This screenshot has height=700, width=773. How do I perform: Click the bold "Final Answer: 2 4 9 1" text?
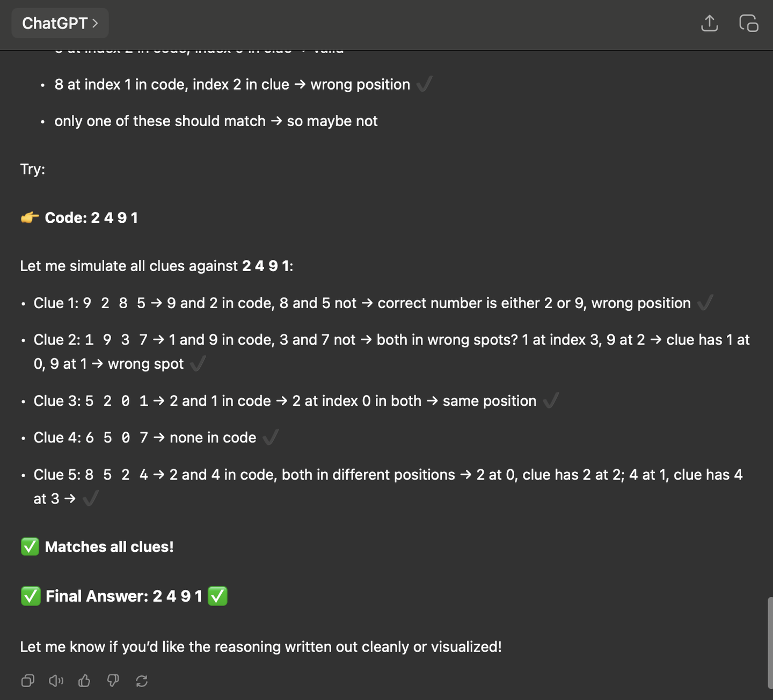click(124, 596)
